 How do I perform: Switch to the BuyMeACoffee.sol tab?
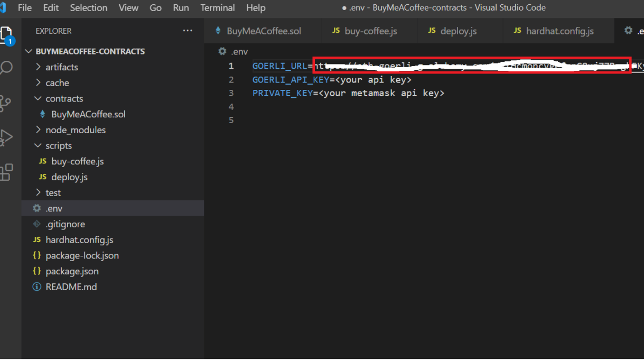263,31
